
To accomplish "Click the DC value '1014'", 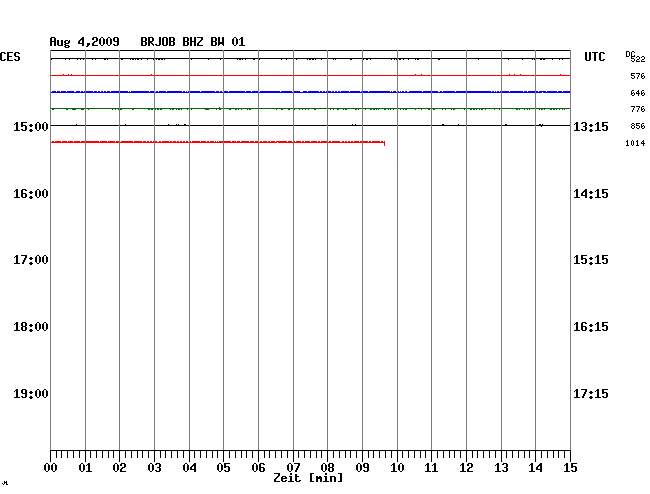I will tap(635, 143).
